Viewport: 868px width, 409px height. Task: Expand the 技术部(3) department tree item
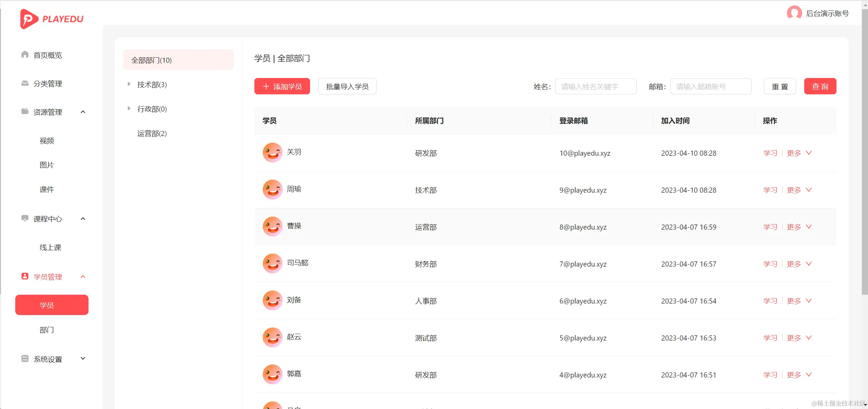pyautogui.click(x=129, y=84)
